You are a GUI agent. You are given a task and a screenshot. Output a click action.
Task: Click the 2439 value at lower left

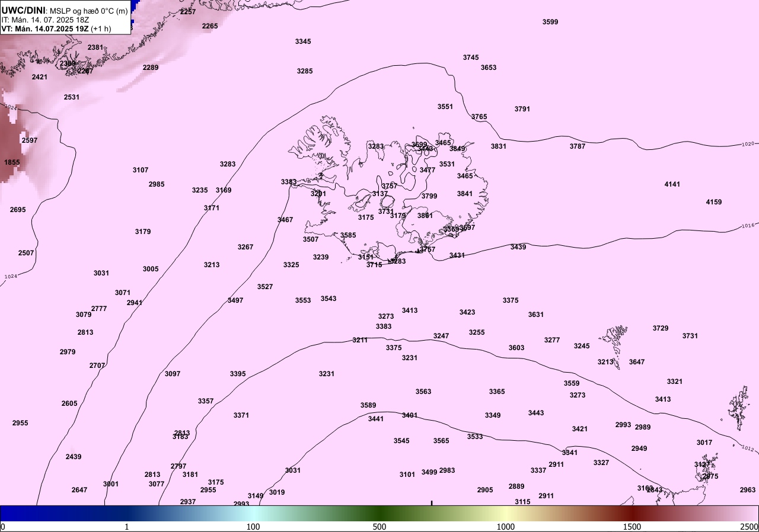tap(74, 457)
